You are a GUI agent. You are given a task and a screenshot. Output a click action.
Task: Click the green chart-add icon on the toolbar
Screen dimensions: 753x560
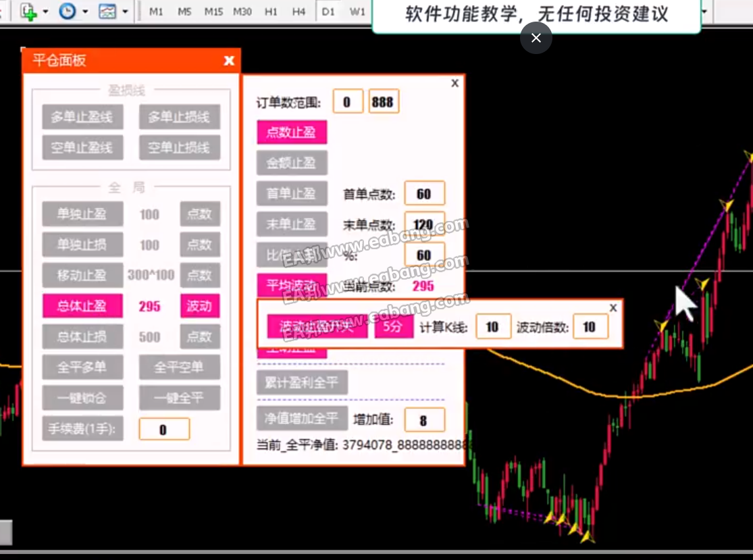(x=28, y=11)
